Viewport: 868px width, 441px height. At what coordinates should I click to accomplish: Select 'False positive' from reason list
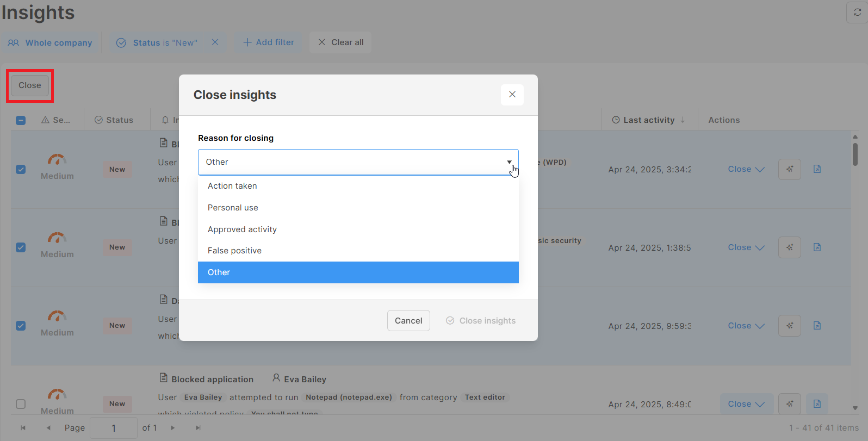(x=234, y=251)
